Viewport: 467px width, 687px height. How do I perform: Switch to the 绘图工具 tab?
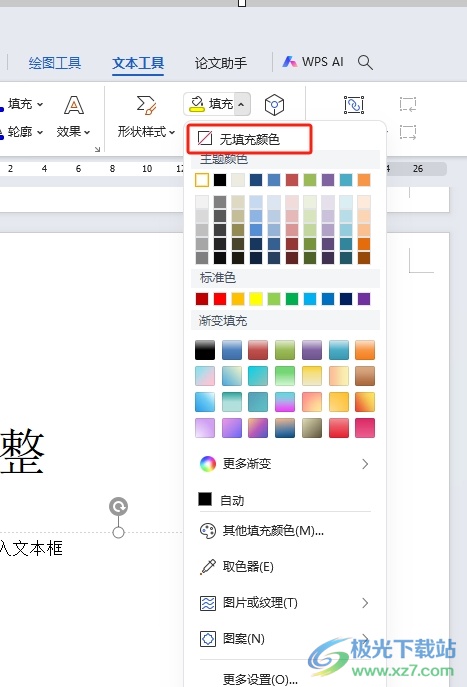55,63
